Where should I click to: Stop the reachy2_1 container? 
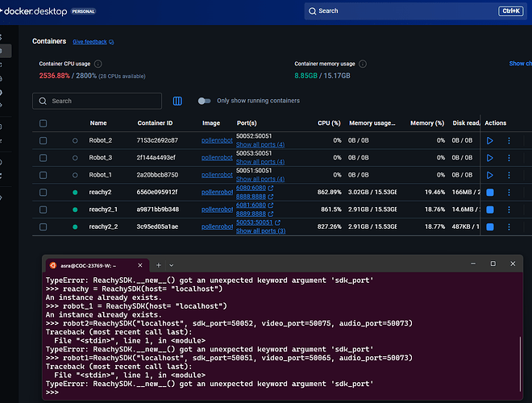[490, 210]
